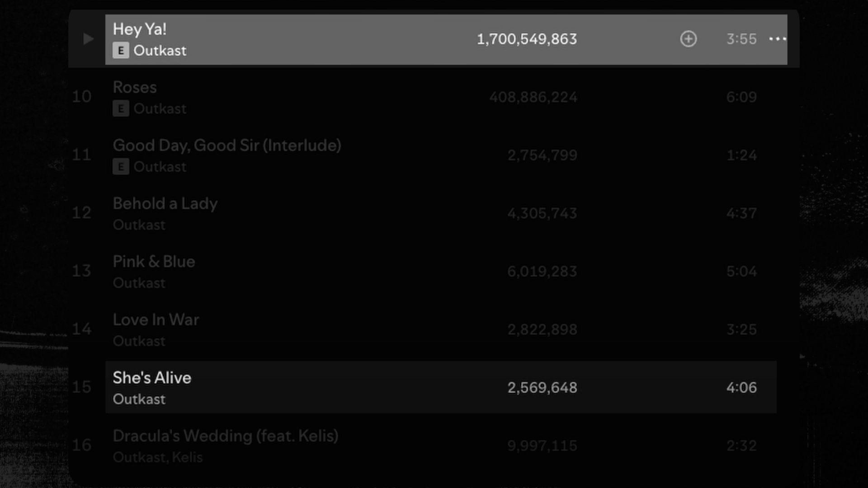This screenshot has height=488, width=868.
Task: Select the She's Alive track title
Action: (x=152, y=378)
